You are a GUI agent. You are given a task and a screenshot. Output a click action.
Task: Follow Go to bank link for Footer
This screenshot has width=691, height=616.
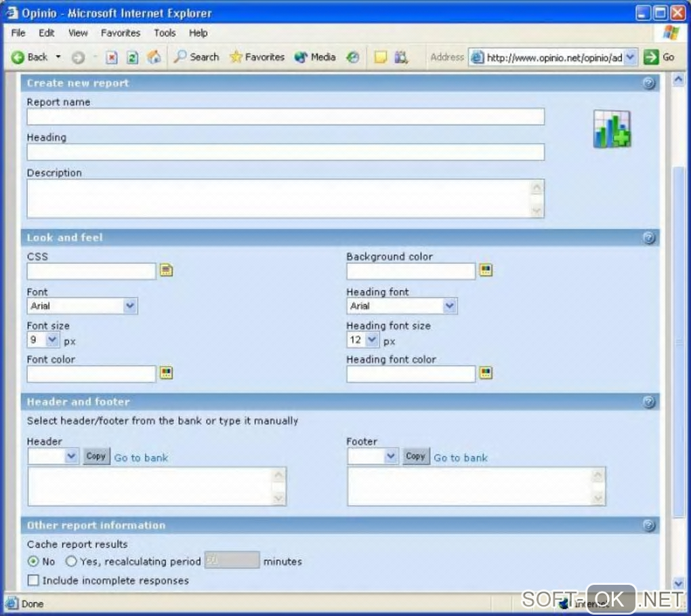click(x=461, y=457)
